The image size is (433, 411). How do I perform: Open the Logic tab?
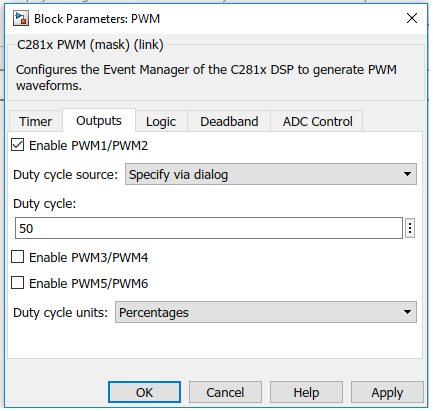tap(161, 122)
